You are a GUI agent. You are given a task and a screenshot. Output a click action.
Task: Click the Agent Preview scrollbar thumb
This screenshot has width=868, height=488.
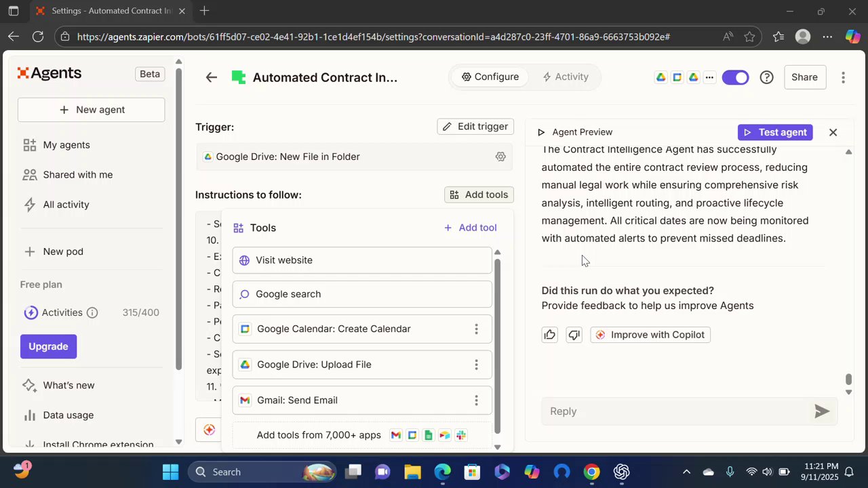tap(848, 380)
